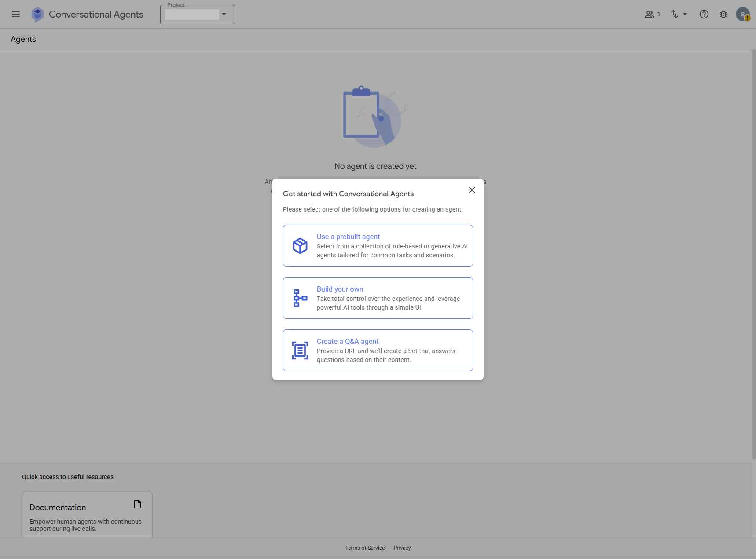The width and height of the screenshot is (756, 559).
Task: Open the help icon
Action: pyautogui.click(x=704, y=14)
